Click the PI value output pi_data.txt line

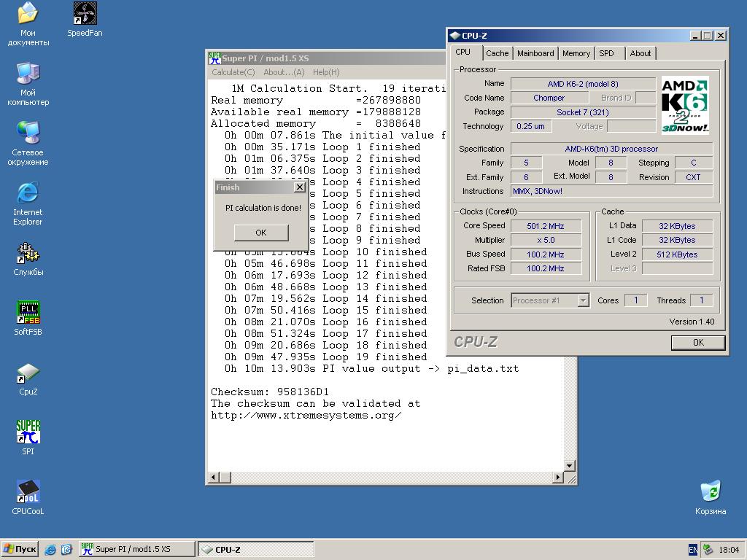coord(371,368)
